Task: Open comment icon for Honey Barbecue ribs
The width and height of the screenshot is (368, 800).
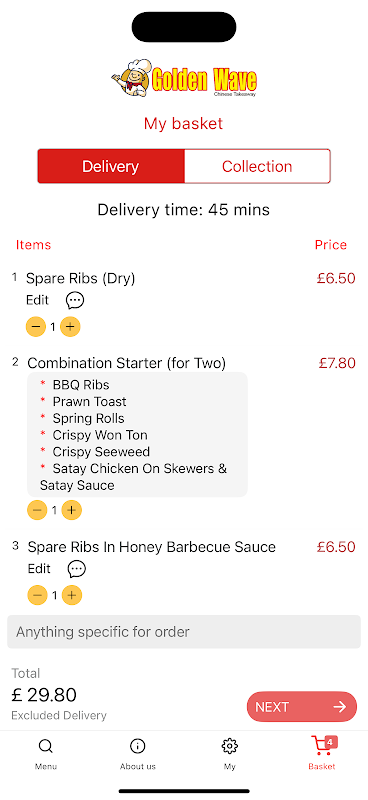Action: tap(77, 569)
